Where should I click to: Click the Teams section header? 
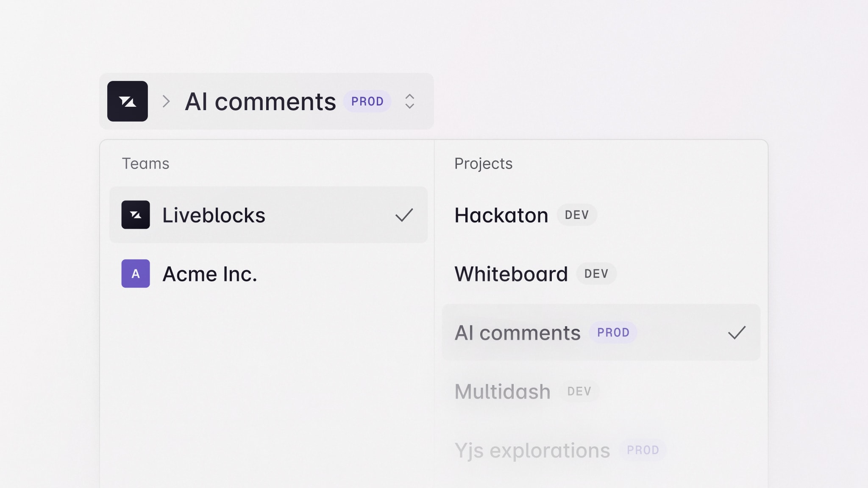pyautogui.click(x=146, y=164)
